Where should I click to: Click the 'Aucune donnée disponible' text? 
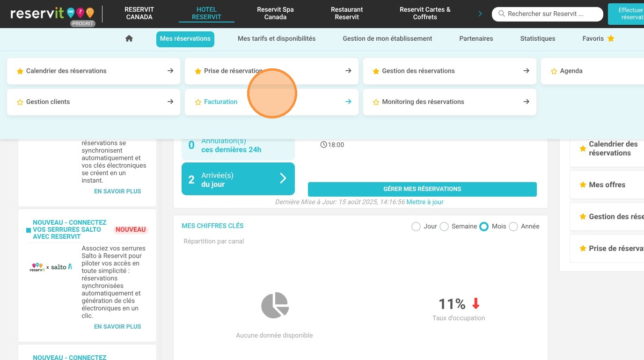tap(274, 336)
